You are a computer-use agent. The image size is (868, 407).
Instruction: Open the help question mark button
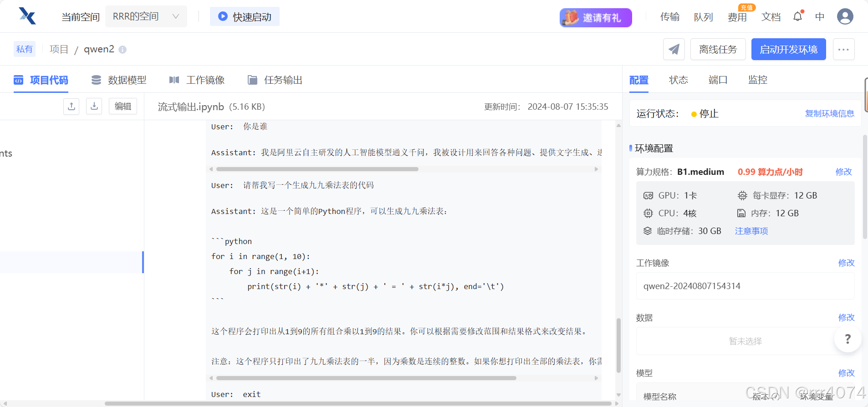tap(848, 339)
